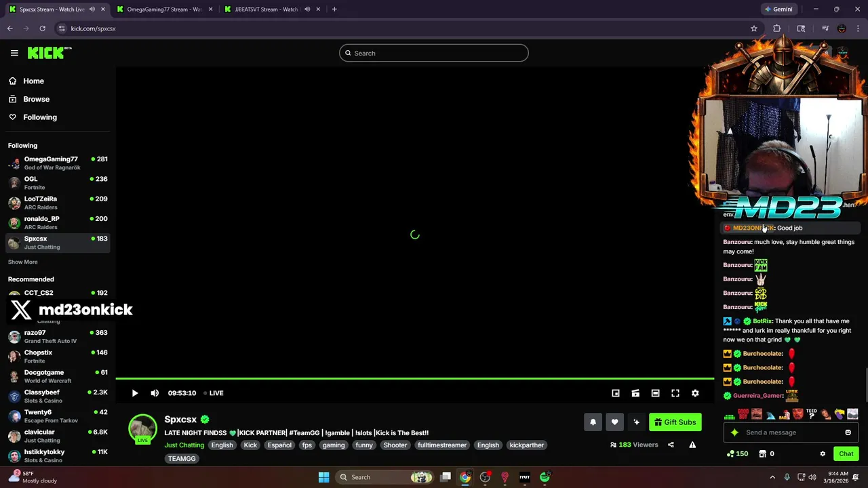Viewport: 868px width, 488px height.
Task: Open Chrome three-dot menu
Action: [859, 28]
